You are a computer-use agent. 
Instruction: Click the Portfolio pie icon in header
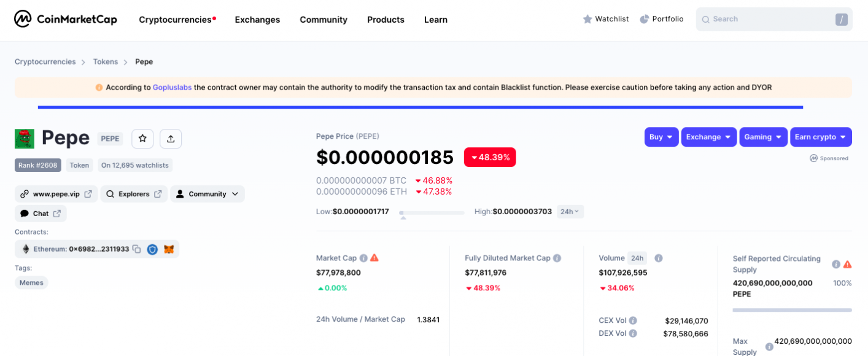tap(645, 19)
